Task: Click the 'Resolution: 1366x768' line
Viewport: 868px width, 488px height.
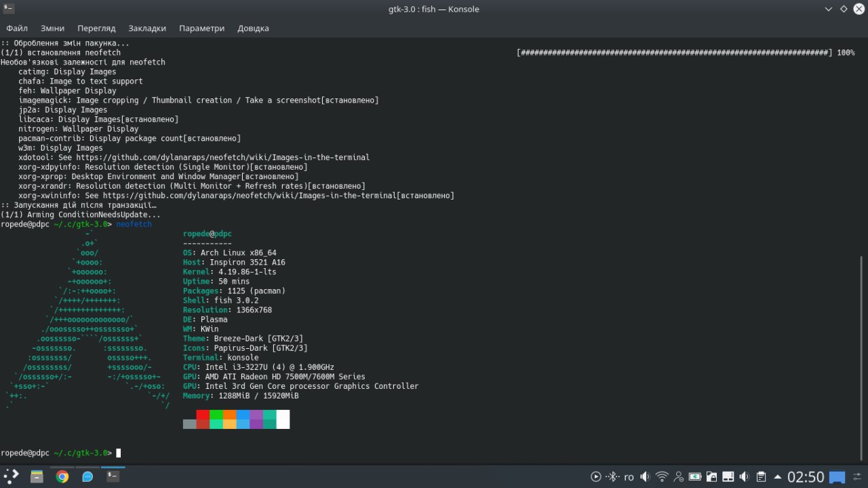Action: 227,309
